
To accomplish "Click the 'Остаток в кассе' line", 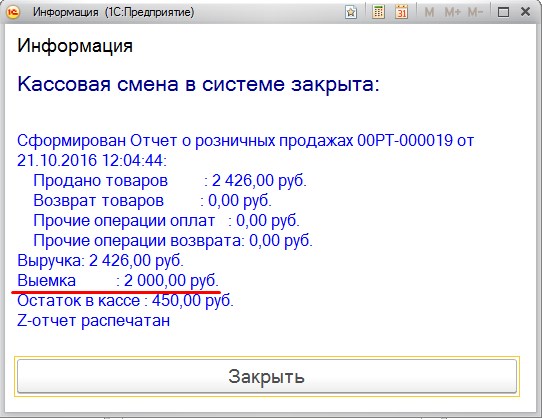I will coord(125,301).
